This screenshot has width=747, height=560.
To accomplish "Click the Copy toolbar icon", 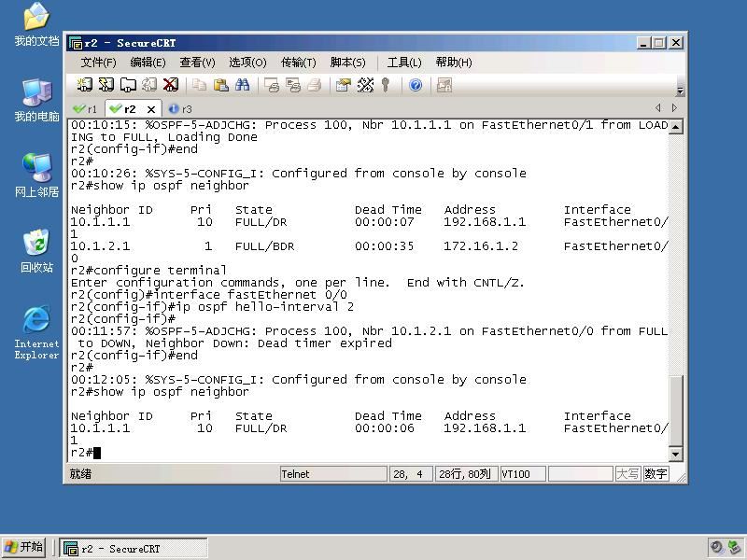I will click(199, 85).
